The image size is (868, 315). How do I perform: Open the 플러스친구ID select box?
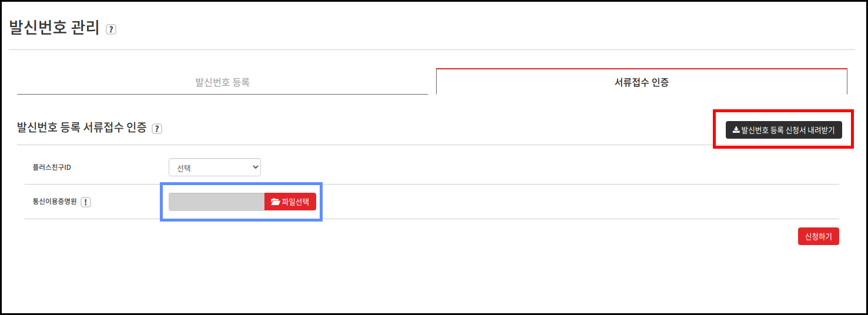coord(215,167)
